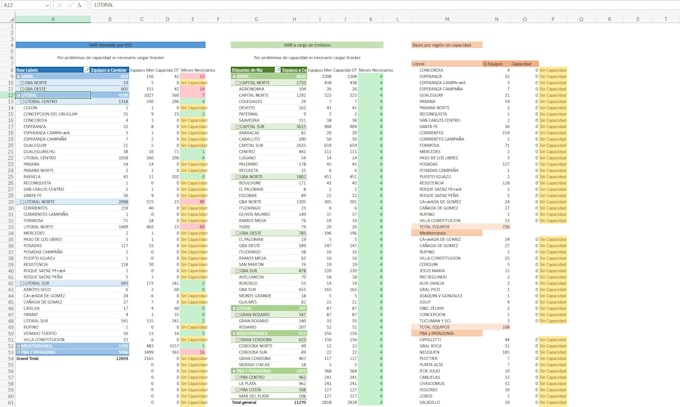Select column M header
Image resolution: width=680 pixels, height=407 pixels.
tap(447, 19)
